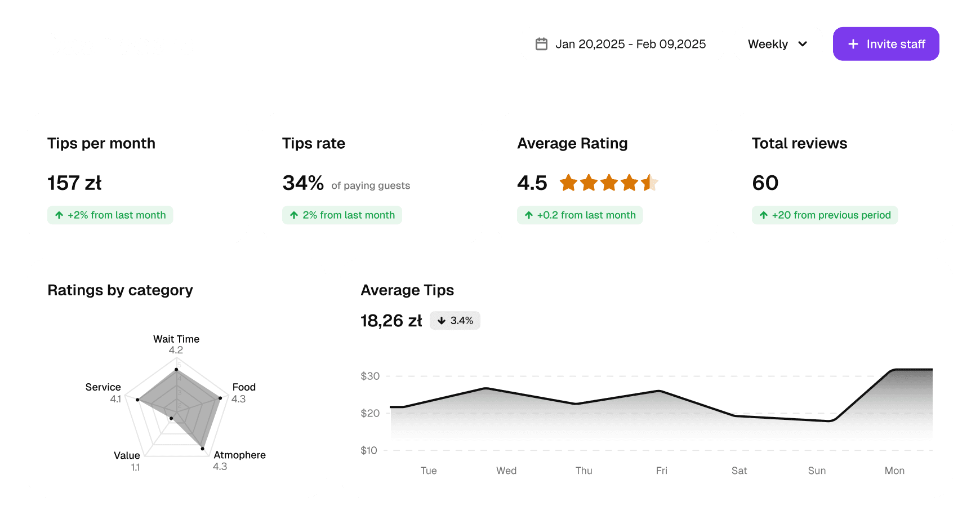The height and width of the screenshot is (523, 980).
Task: Click the half-filled fifth rating star
Action: click(x=649, y=183)
